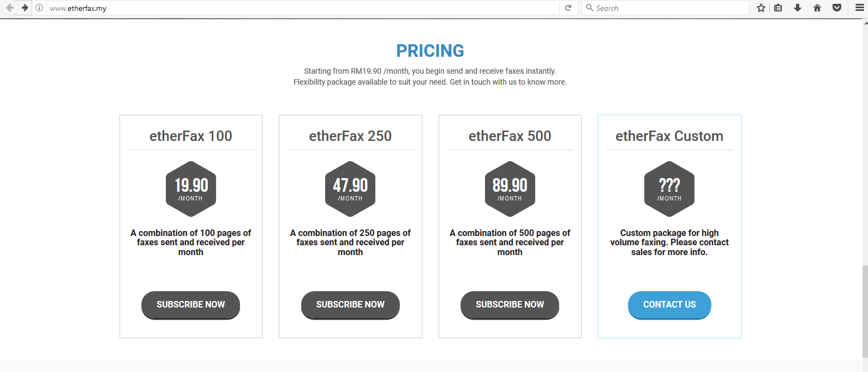868x372 pixels.
Task: Subscribe to the etherFax 500 plan
Action: tap(510, 305)
